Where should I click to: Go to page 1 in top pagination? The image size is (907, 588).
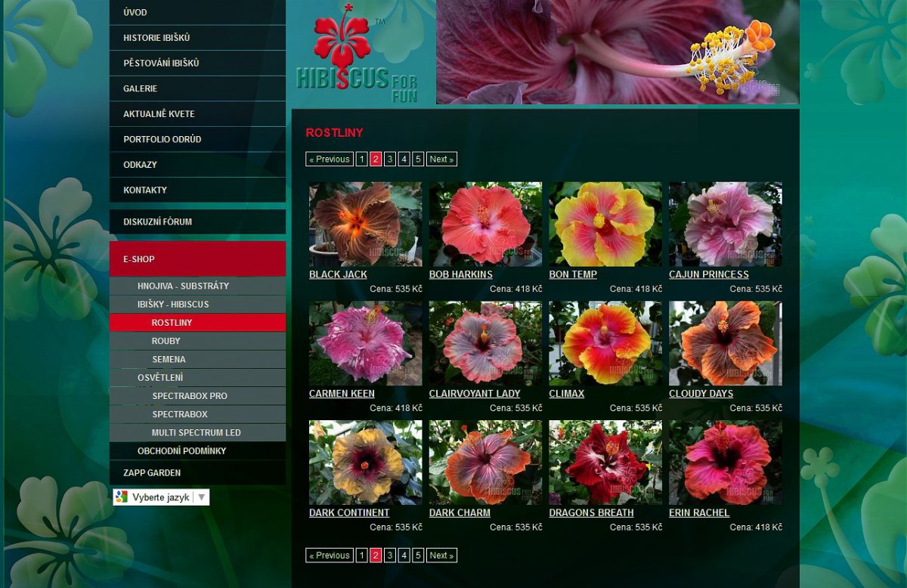click(x=362, y=159)
